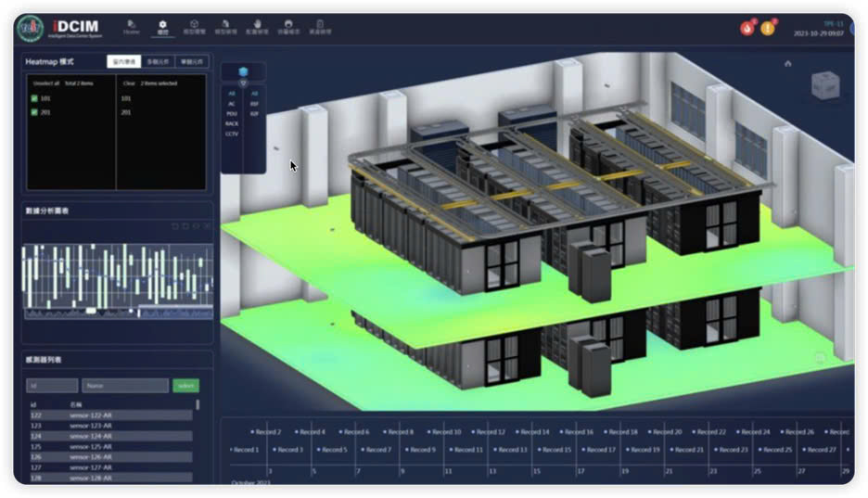Screen dimensions: 868x498
Task: Collapse the filter panel with chevron arrow
Action: pyautogui.click(x=243, y=83)
